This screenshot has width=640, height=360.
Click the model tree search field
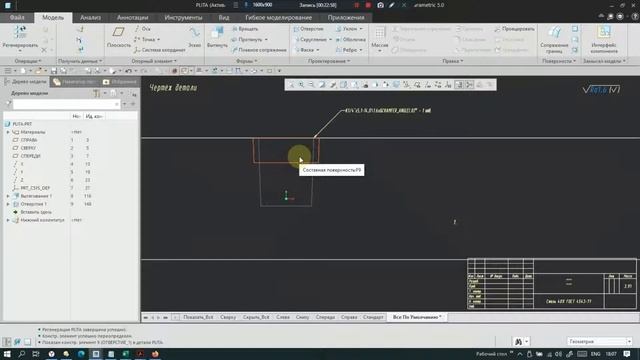coord(67,104)
